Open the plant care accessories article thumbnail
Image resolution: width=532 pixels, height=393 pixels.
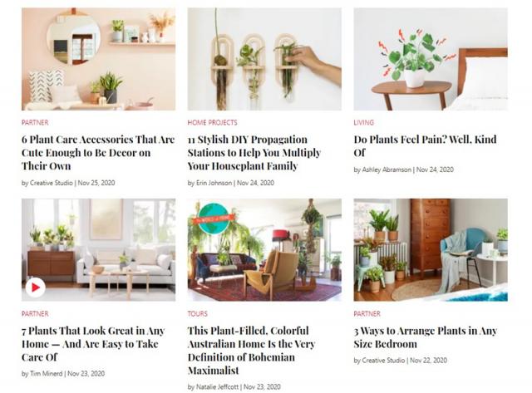click(x=98, y=59)
